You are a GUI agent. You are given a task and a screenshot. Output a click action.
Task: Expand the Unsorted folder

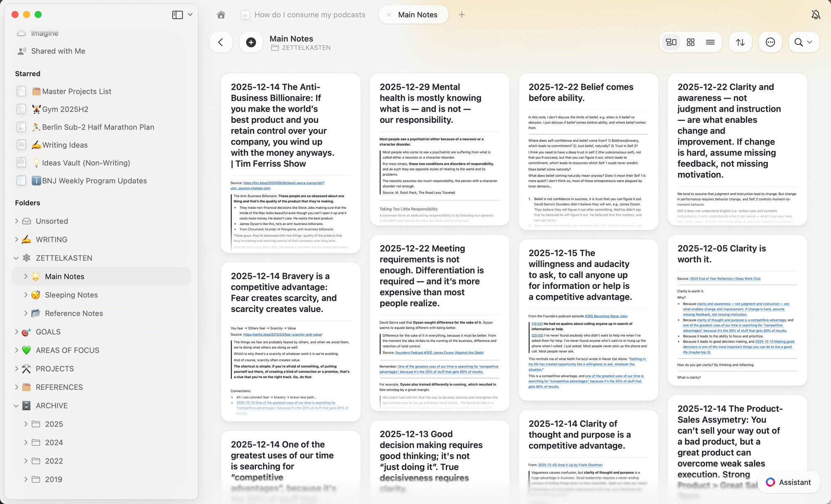point(17,221)
